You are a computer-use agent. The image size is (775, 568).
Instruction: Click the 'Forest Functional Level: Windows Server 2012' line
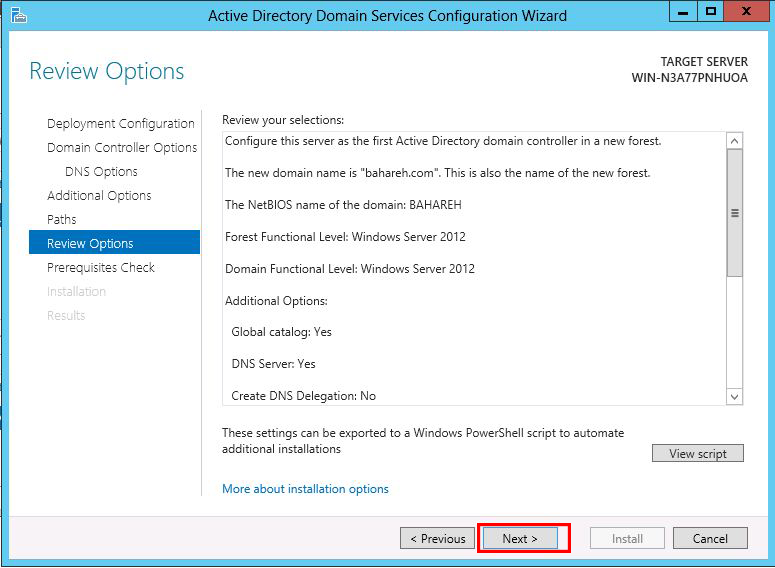pos(345,237)
